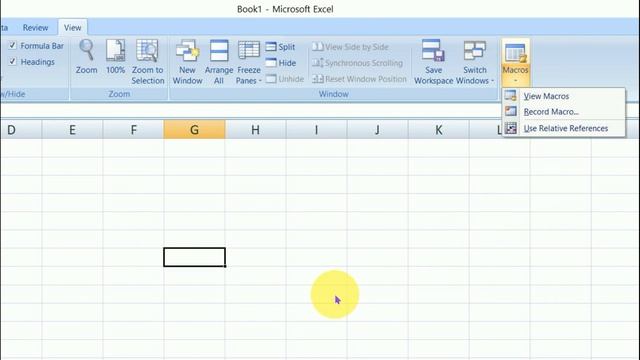Choose View Macros from the menu
Screen dimensions: 640x360
coord(563,96)
